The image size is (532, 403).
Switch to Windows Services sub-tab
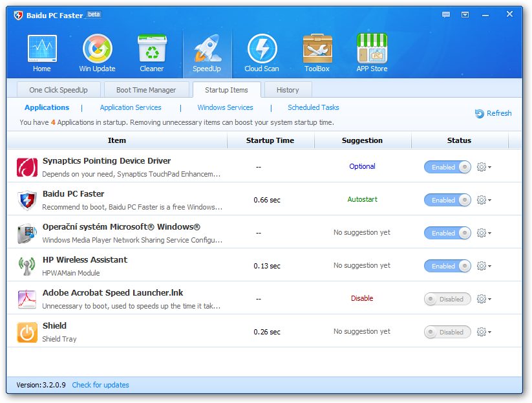(226, 107)
